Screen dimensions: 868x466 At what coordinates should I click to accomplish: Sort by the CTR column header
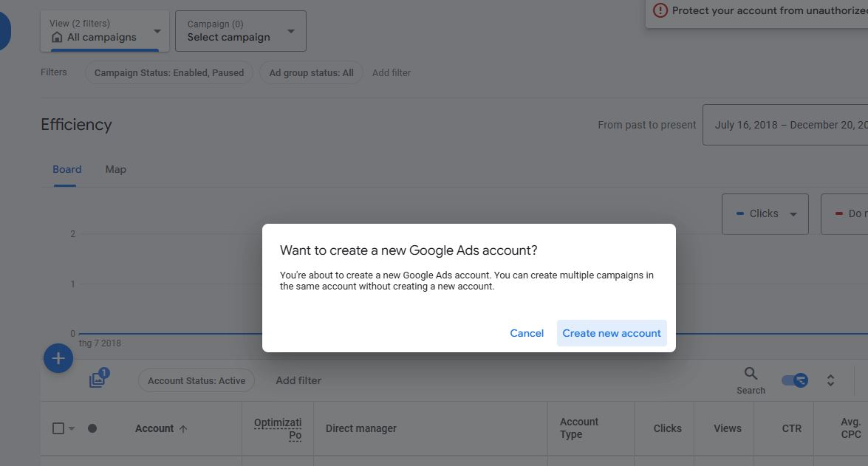point(792,428)
